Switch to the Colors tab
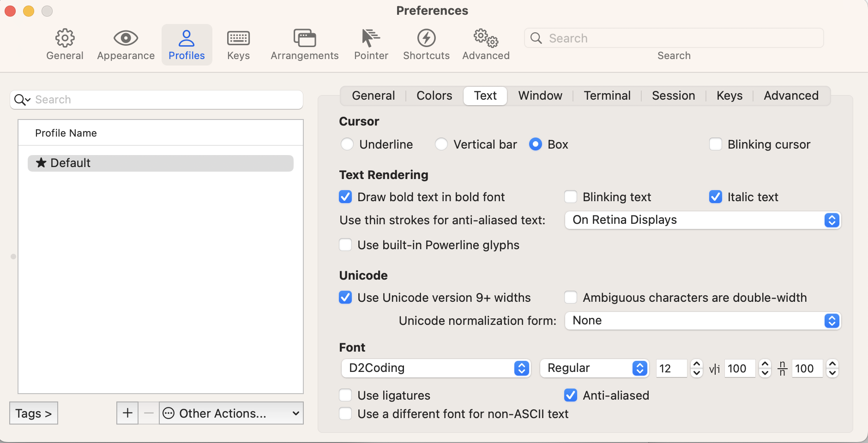Image resolution: width=868 pixels, height=443 pixels. [434, 96]
